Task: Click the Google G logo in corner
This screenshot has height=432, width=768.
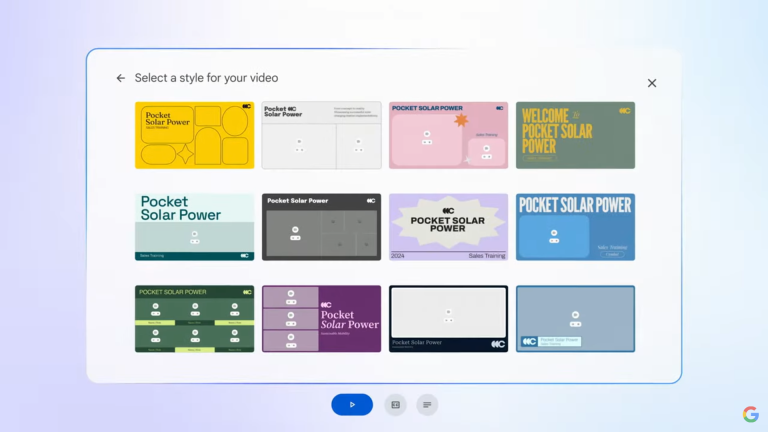Action: pyautogui.click(x=750, y=414)
